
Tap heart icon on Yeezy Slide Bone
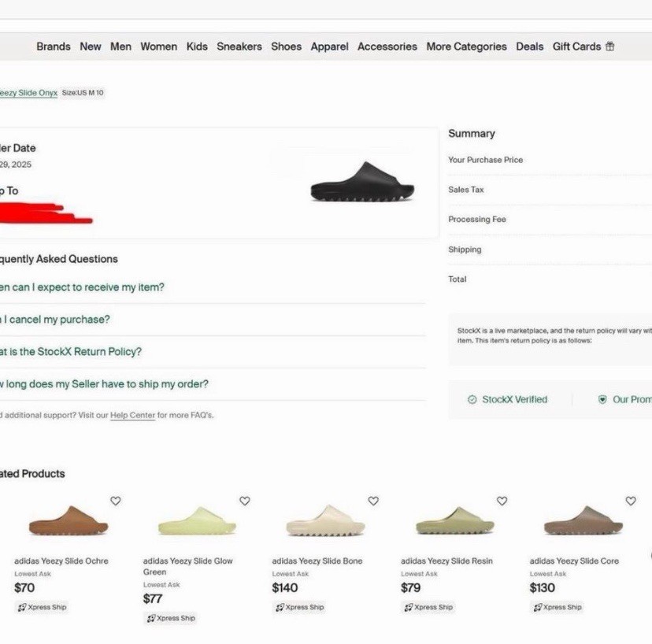[x=373, y=501]
